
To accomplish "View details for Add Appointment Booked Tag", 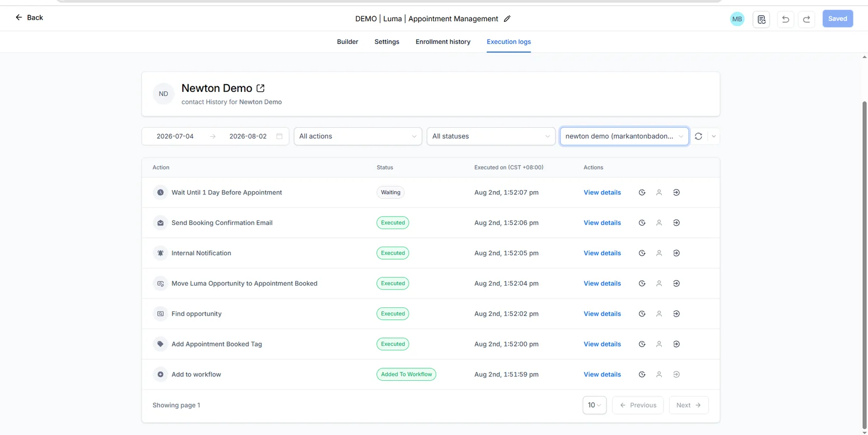I will tap(602, 344).
